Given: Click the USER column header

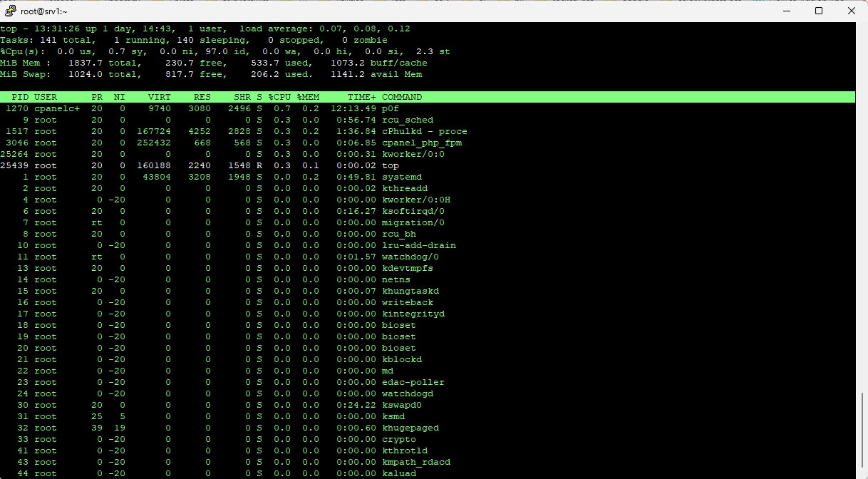Looking at the screenshot, I should (x=46, y=97).
